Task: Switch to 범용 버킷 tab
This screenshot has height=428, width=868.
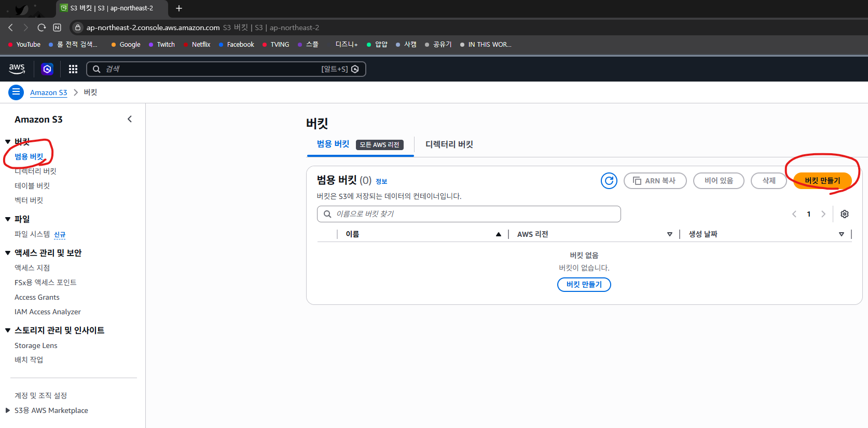Action: point(333,144)
